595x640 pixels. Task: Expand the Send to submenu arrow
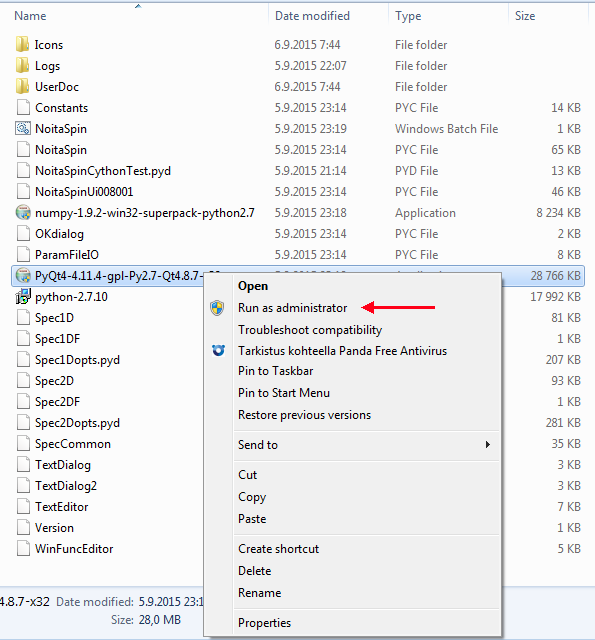pyautogui.click(x=488, y=444)
